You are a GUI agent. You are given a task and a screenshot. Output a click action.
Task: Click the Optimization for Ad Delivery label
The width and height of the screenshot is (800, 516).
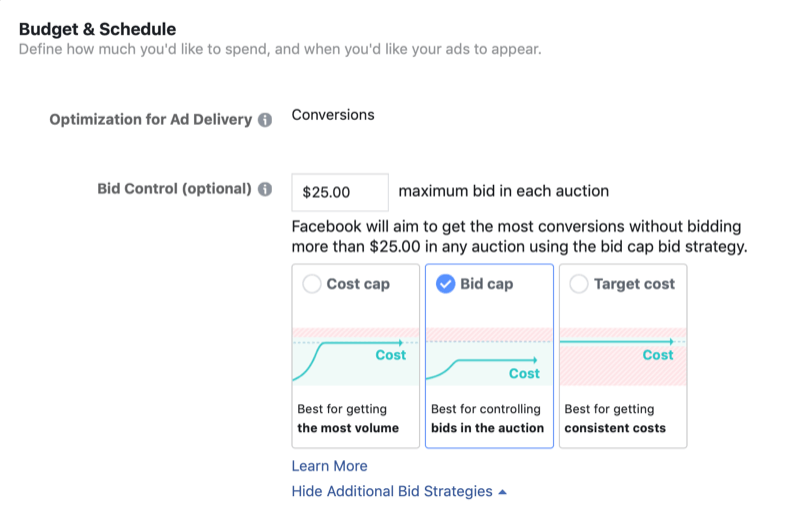[151, 120]
